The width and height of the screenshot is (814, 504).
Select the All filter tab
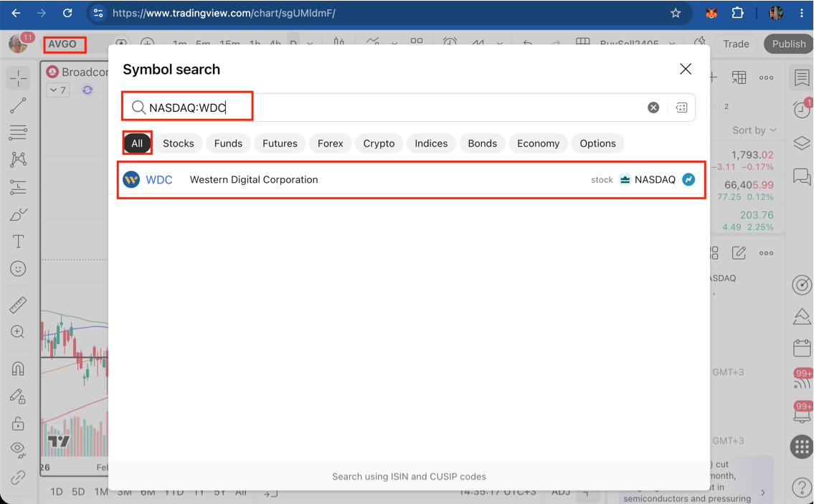click(137, 143)
